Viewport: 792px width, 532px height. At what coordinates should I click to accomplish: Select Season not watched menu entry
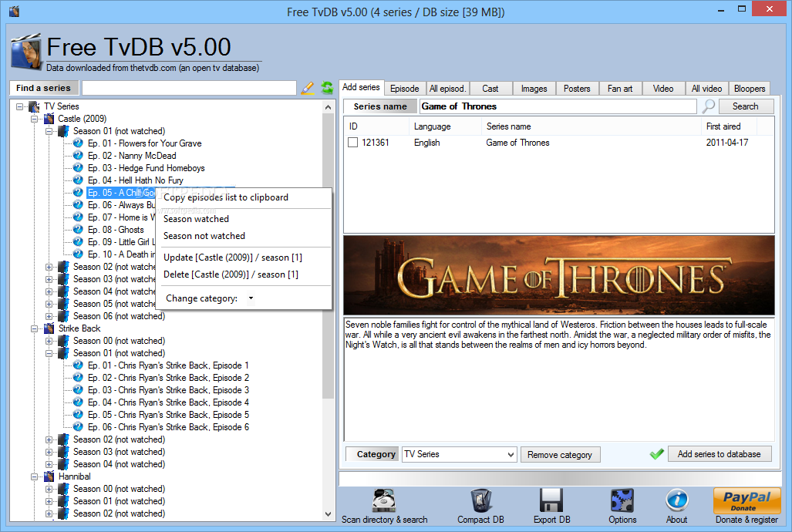click(x=204, y=236)
